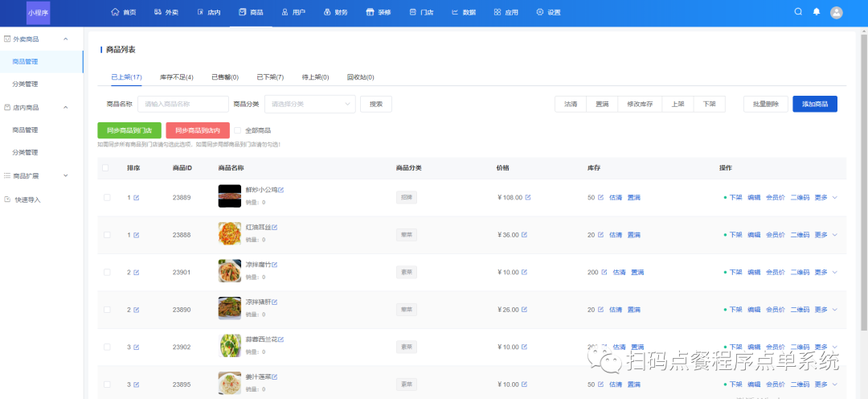Click the 搜索 button

(376, 105)
